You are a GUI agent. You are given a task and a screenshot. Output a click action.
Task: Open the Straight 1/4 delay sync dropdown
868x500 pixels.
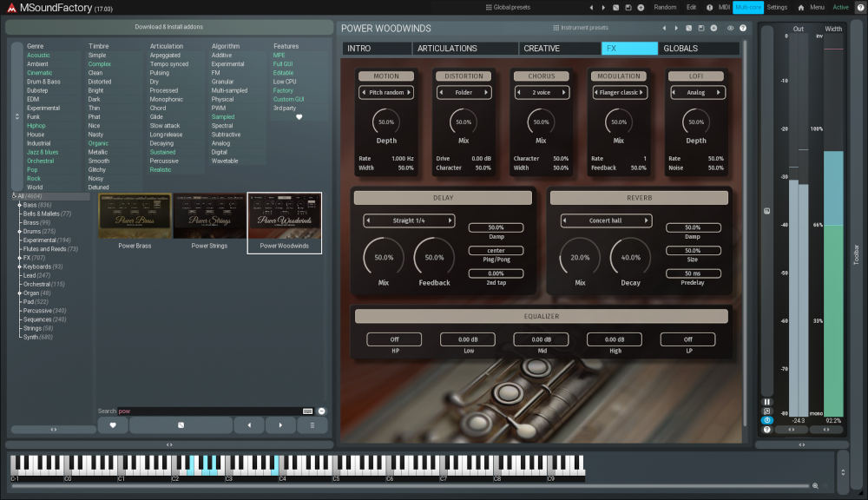pyautogui.click(x=408, y=220)
